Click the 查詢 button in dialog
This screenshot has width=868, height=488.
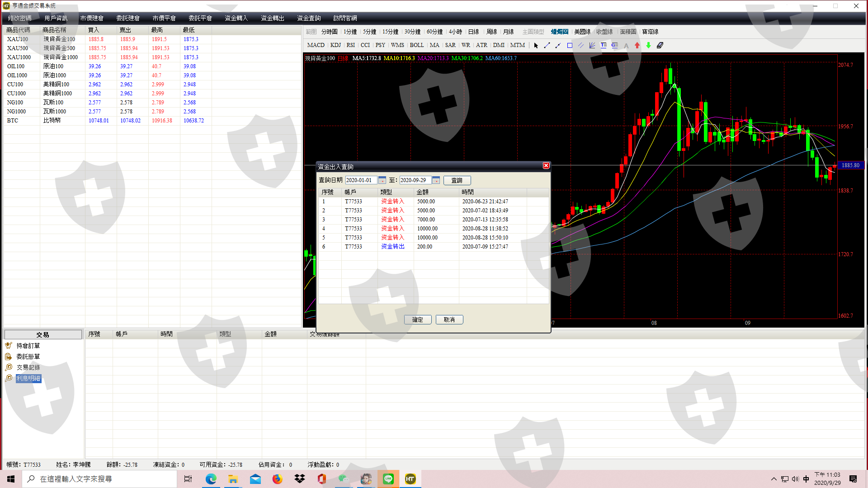pos(457,180)
